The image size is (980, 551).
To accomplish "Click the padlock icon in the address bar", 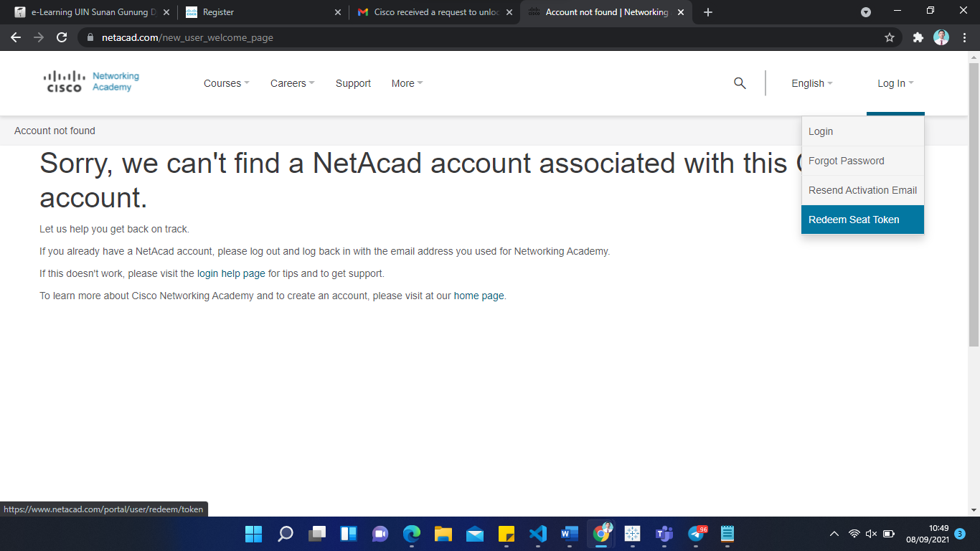I will (90, 37).
